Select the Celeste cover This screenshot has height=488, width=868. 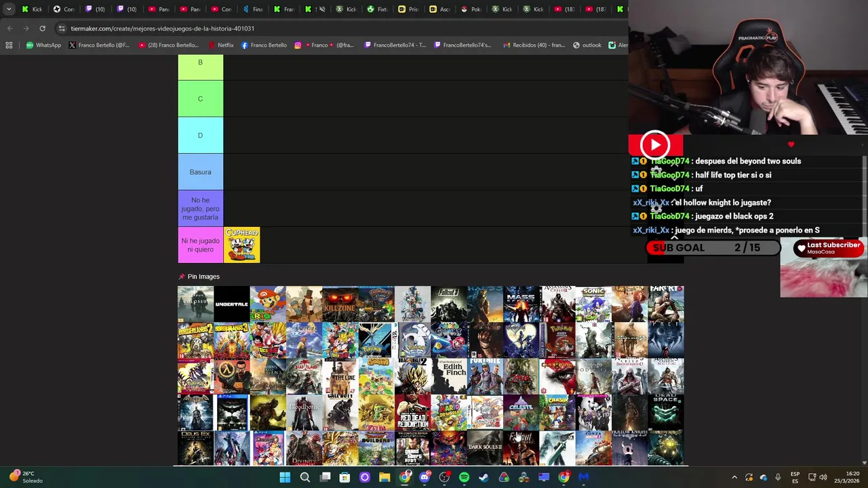click(521, 412)
